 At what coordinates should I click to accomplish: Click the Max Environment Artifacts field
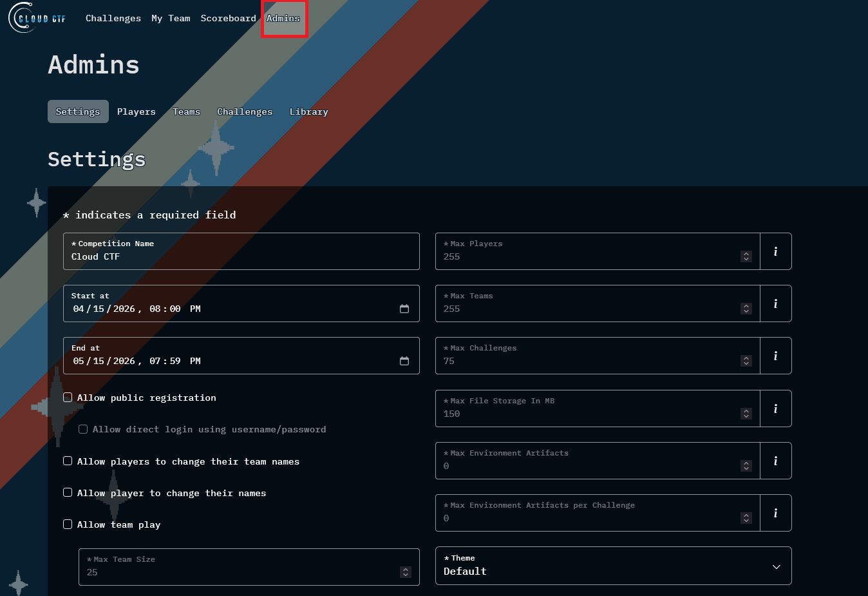[598, 461]
